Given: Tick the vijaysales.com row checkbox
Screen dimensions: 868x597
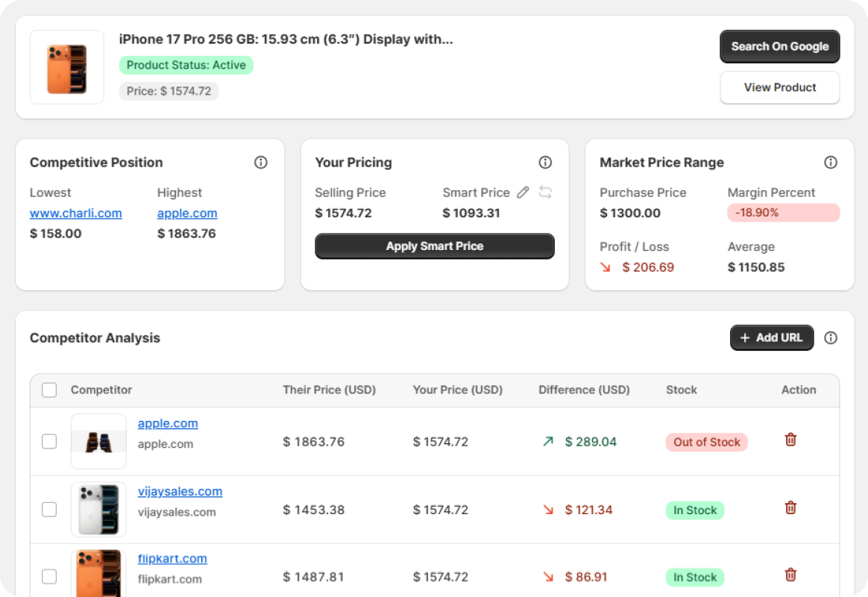Looking at the screenshot, I should click(x=49, y=509).
